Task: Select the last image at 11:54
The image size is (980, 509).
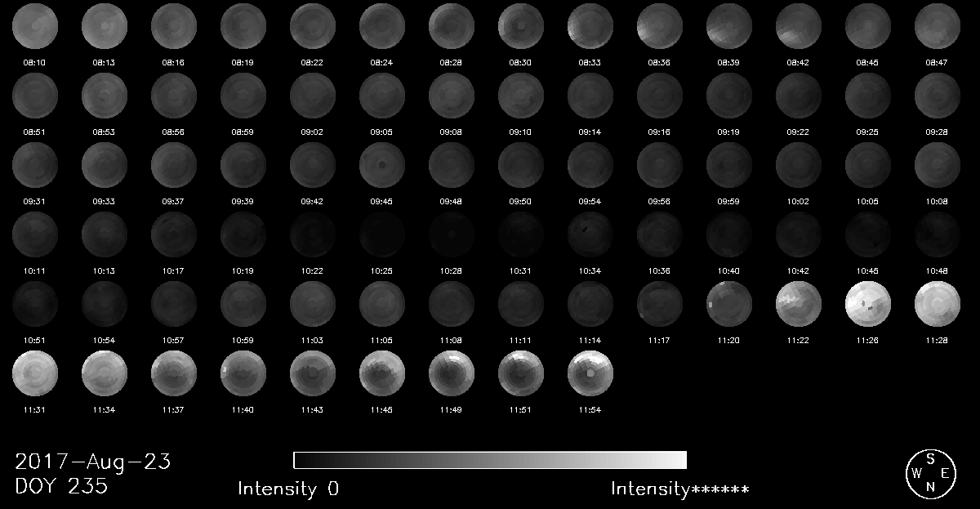Action: 590,373
